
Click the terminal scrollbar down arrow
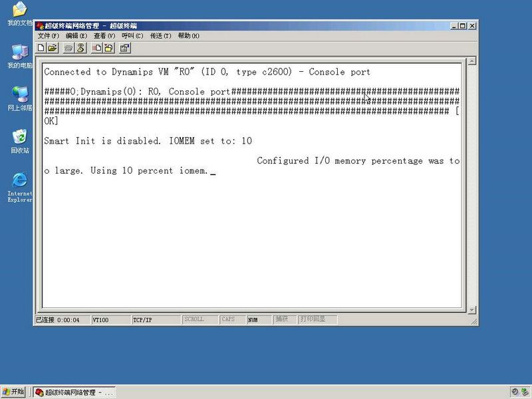471,310
